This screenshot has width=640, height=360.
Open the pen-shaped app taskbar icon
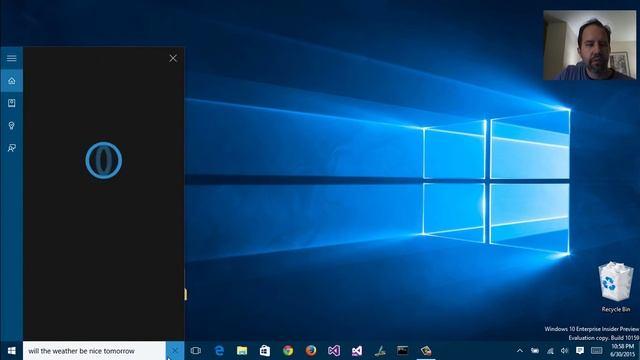pyautogui.click(x=380, y=351)
